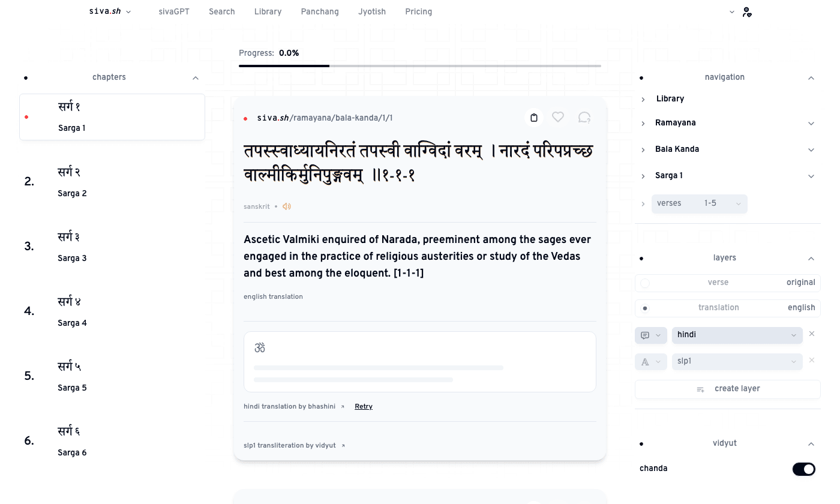Open external link arrow after vidyut
Viewport: 840px width, 504px height.
343,446
